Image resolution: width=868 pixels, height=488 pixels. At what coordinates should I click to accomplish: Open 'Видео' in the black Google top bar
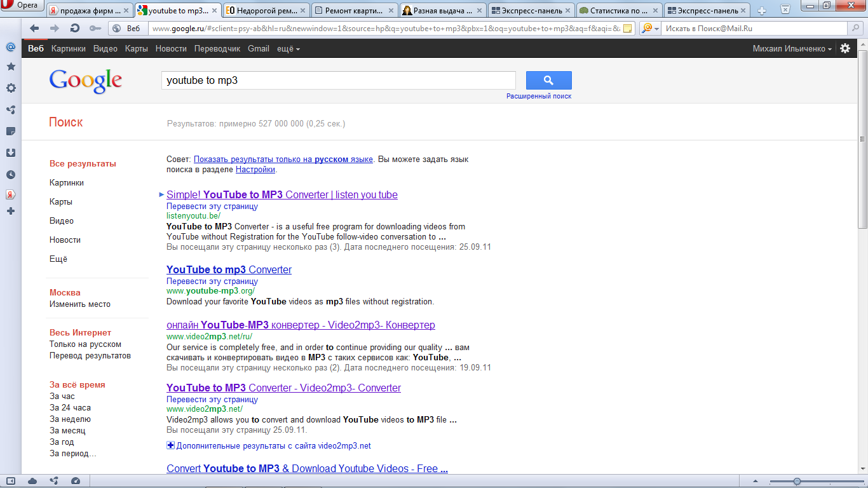tap(105, 48)
